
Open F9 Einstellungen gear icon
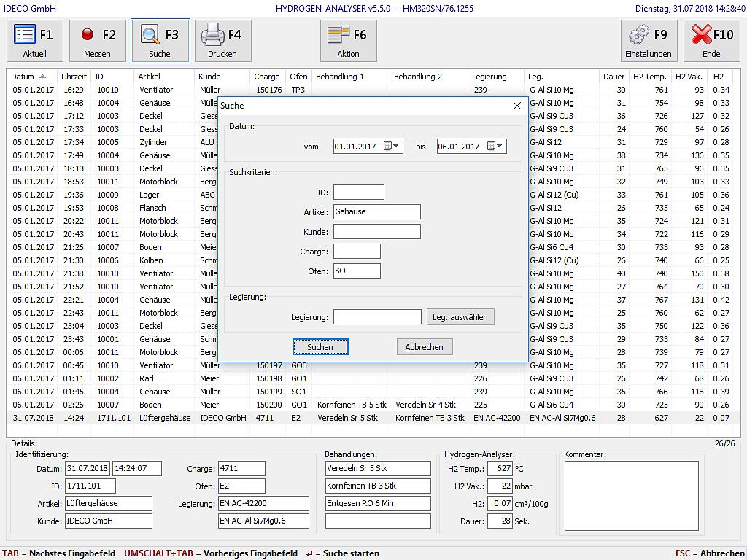click(639, 34)
